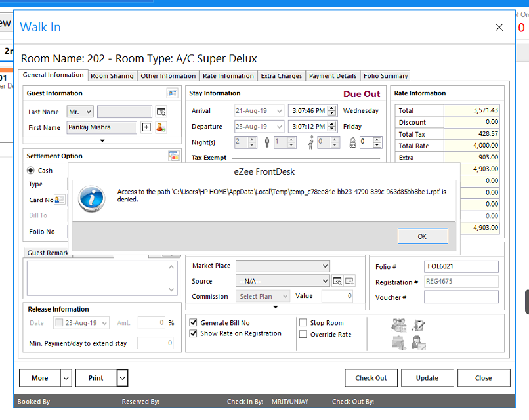Open the Release Information date dropdown
Image resolution: width=529 pixels, height=420 pixels.
pyautogui.click(x=104, y=323)
